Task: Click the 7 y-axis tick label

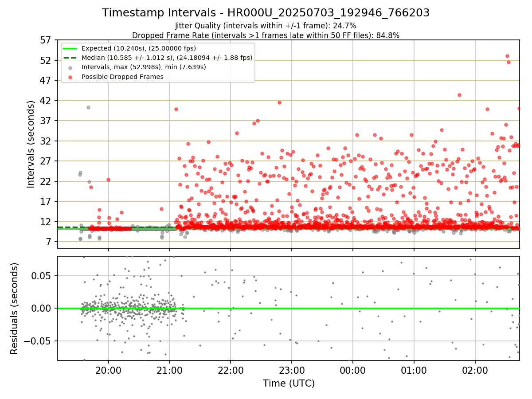Action: (50, 242)
